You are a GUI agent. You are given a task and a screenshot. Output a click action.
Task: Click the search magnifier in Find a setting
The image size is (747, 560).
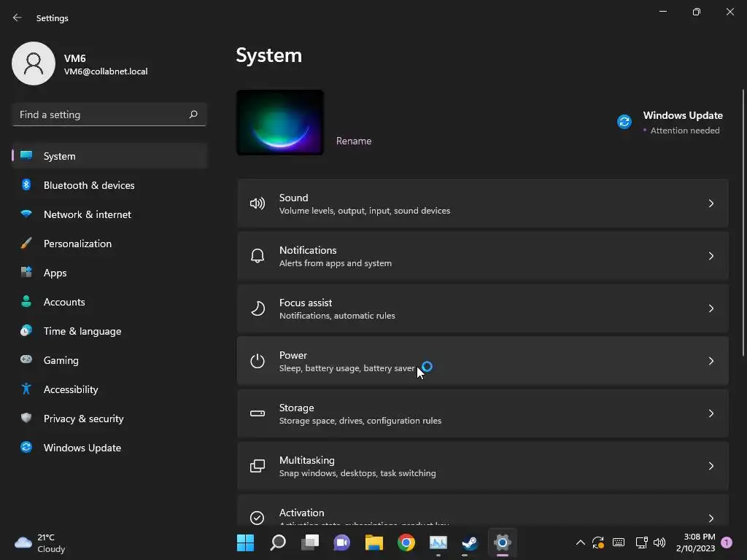tap(193, 114)
